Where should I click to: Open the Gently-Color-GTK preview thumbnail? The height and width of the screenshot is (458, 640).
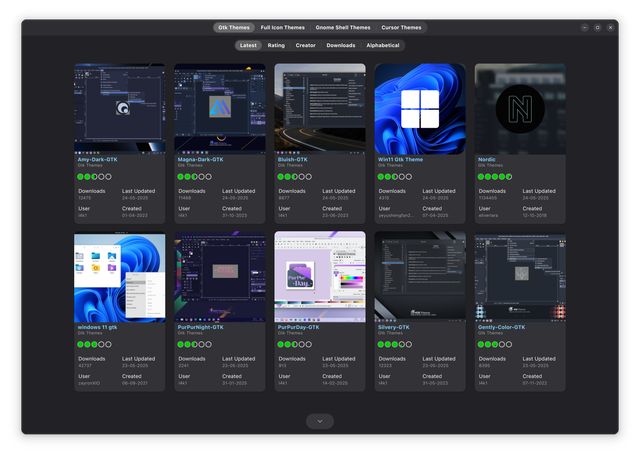point(520,277)
